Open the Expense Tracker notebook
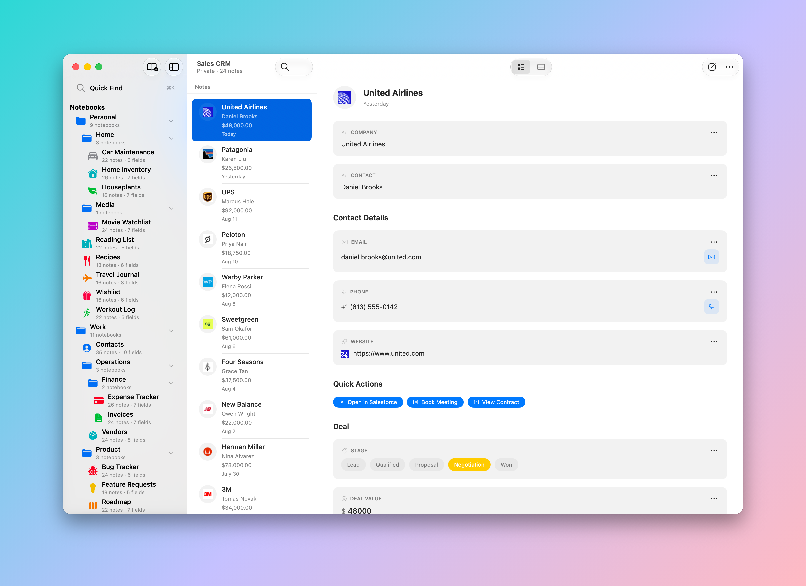Image resolution: width=806 pixels, height=586 pixels. coord(133,400)
